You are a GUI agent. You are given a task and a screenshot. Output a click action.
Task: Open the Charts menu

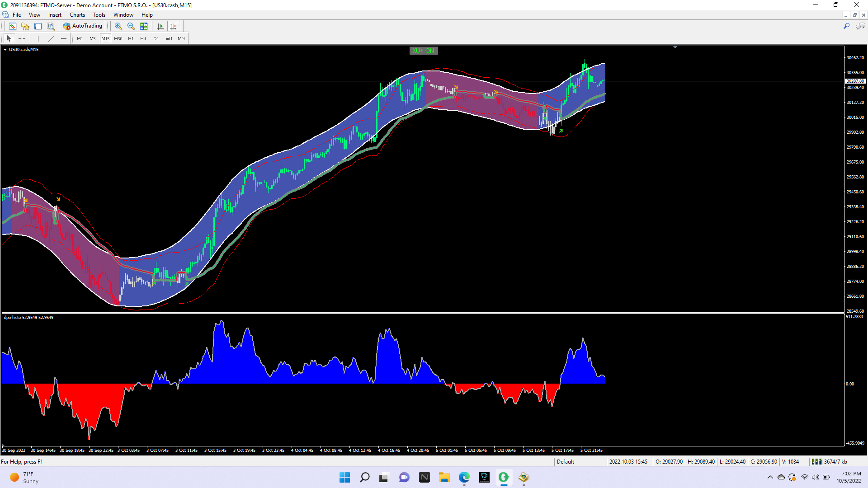pos(77,15)
